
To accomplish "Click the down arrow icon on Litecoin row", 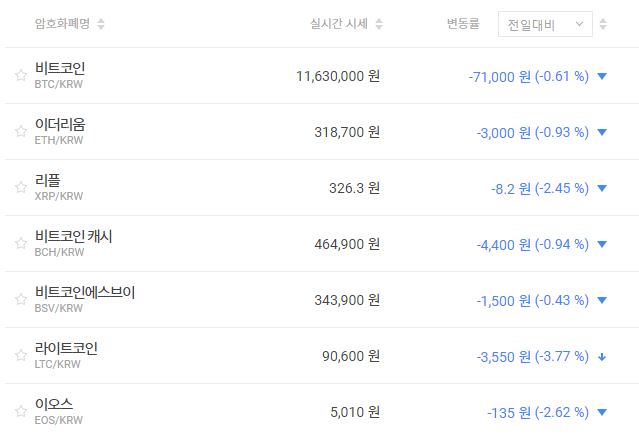I will click(x=602, y=356).
